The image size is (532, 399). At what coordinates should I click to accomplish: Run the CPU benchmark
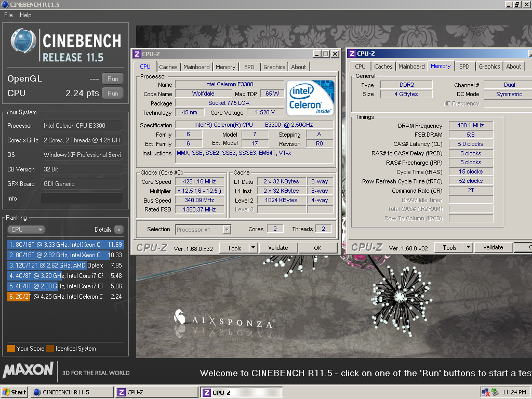113,94
